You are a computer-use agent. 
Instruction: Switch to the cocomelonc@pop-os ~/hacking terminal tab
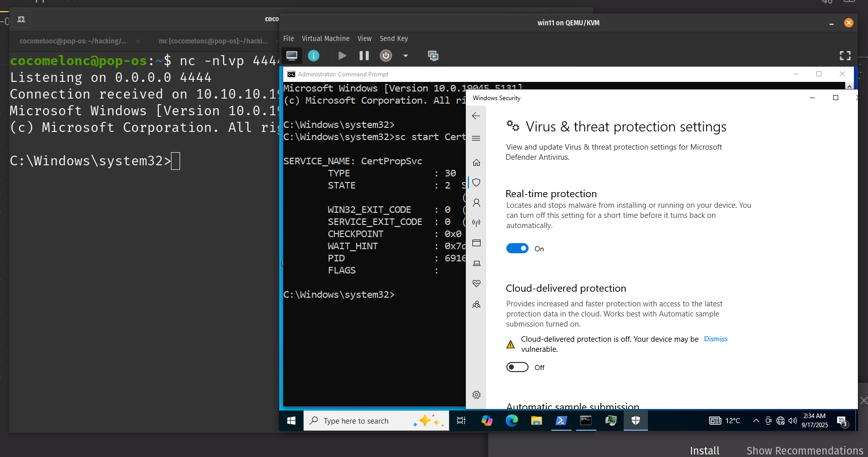(73, 41)
